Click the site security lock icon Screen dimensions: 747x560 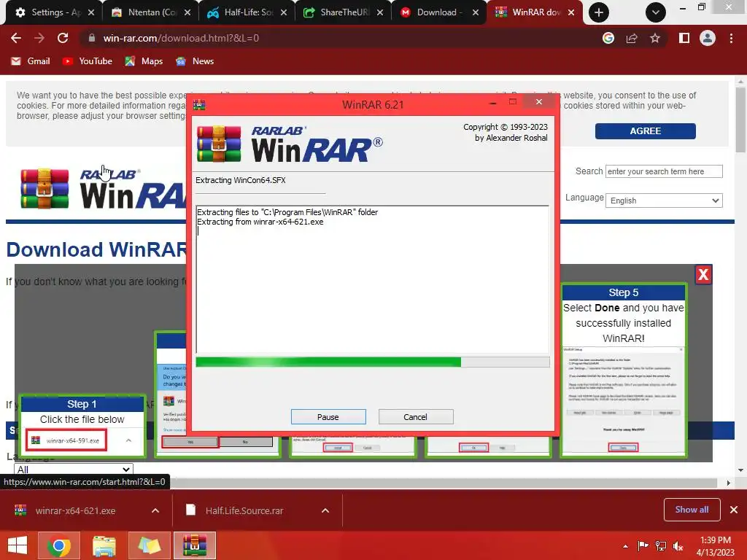click(91, 38)
